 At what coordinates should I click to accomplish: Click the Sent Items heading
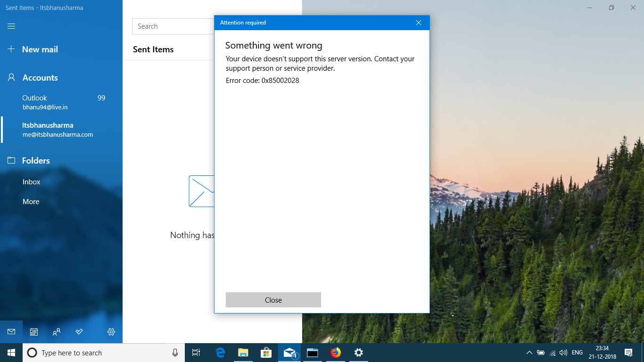tap(153, 49)
